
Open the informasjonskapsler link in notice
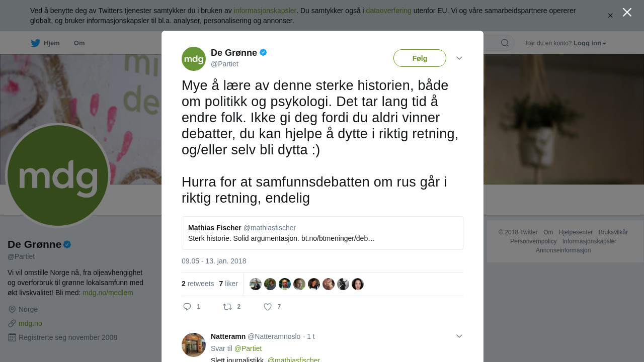[265, 11]
